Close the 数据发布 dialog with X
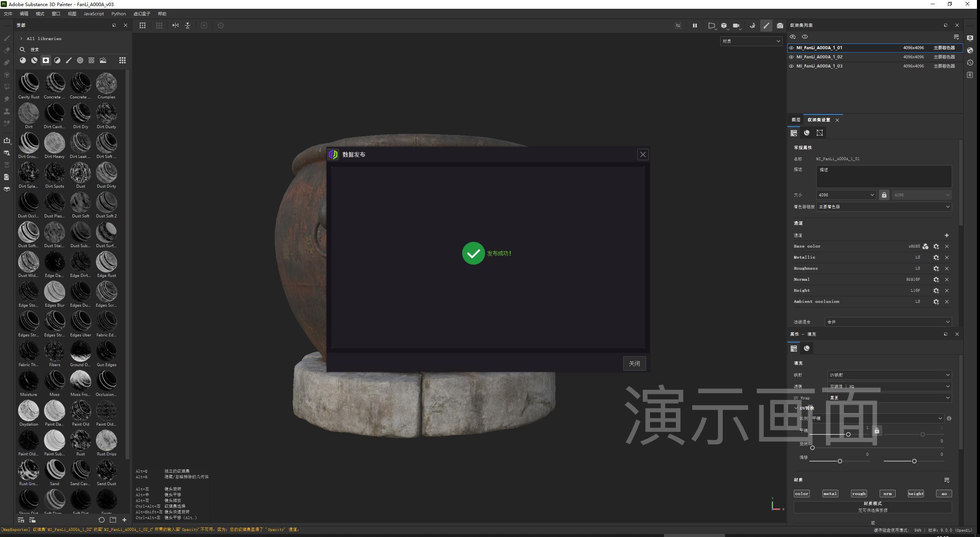 point(643,154)
